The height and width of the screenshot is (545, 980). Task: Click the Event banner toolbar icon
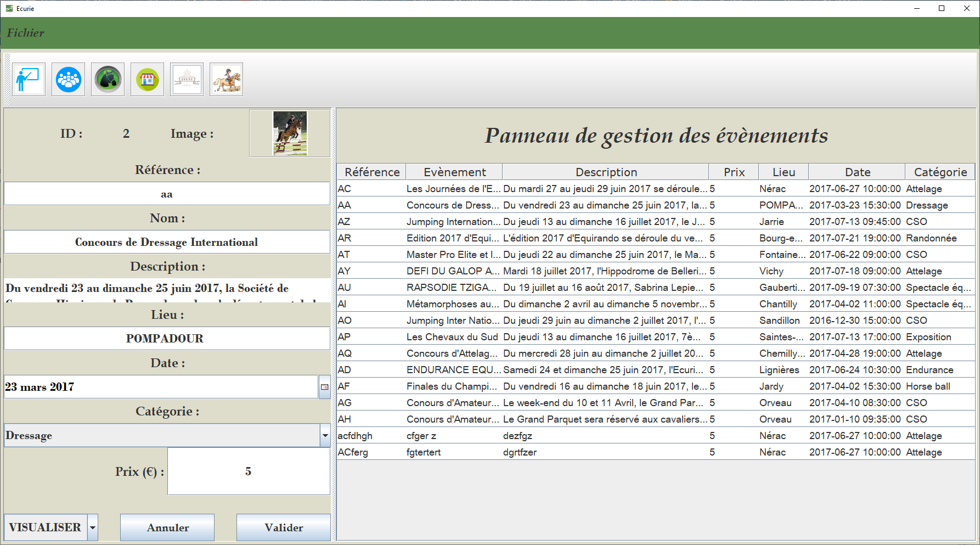(187, 80)
